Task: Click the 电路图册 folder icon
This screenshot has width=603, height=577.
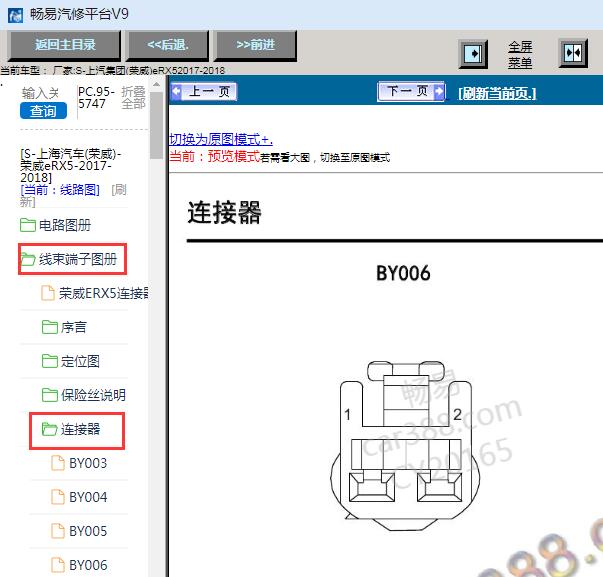Action: pyautogui.click(x=28, y=225)
